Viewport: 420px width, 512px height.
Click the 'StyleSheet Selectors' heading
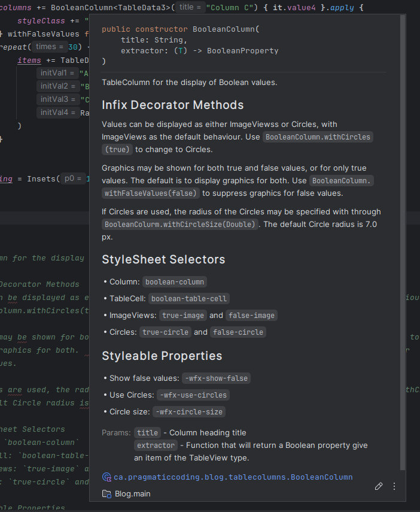(x=163, y=259)
